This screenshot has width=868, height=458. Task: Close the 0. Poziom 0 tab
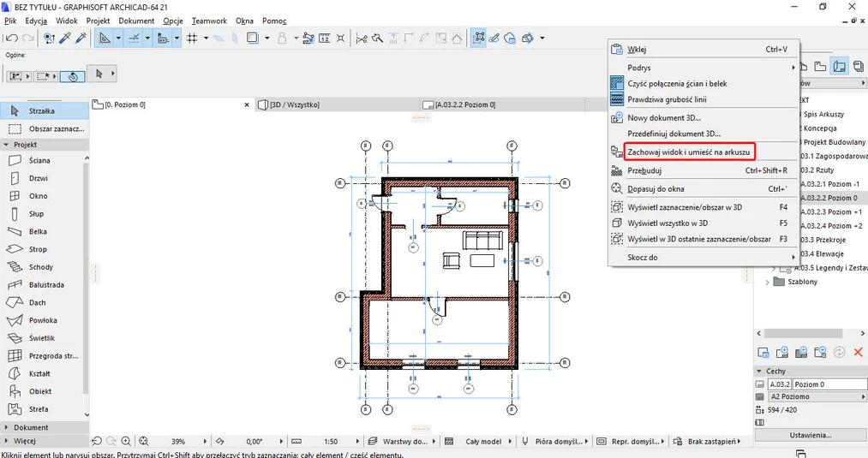click(247, 104)
